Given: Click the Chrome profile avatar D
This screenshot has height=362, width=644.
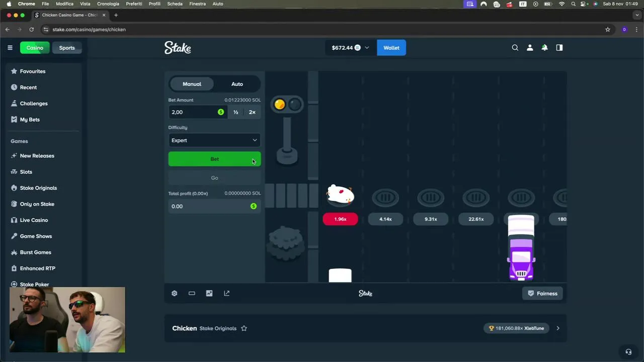Looking at the screenshot, I should 624,30.
